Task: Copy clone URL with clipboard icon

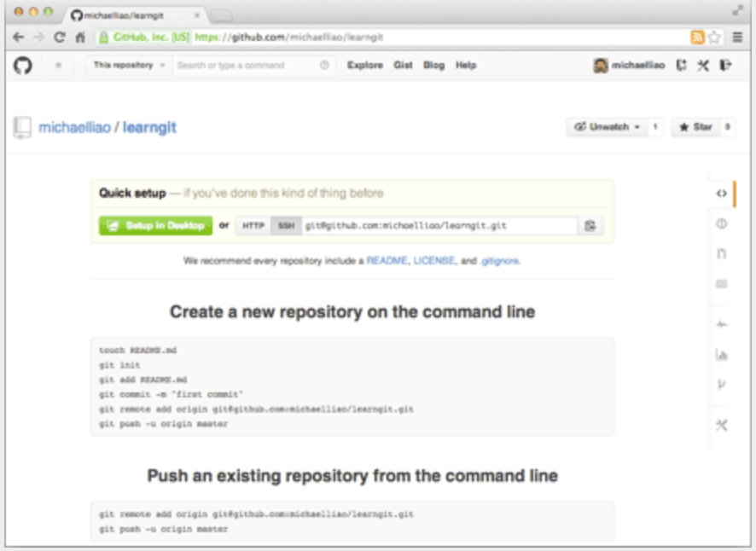Action: point(590,226)
